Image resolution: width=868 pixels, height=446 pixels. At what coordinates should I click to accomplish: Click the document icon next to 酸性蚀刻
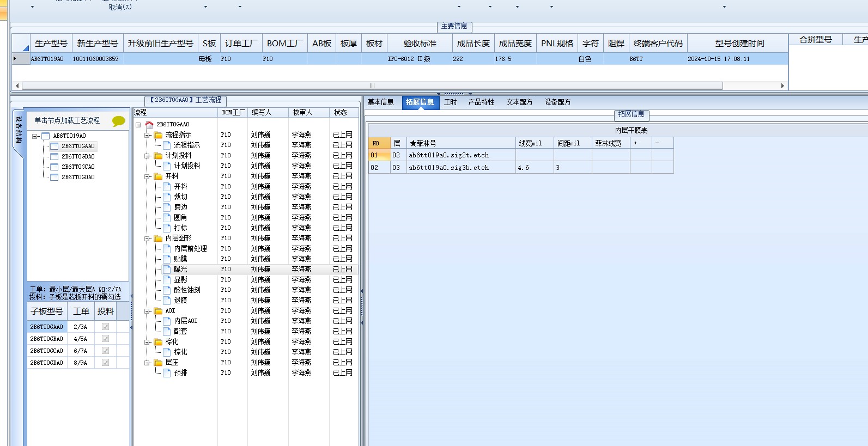[167, 290]
